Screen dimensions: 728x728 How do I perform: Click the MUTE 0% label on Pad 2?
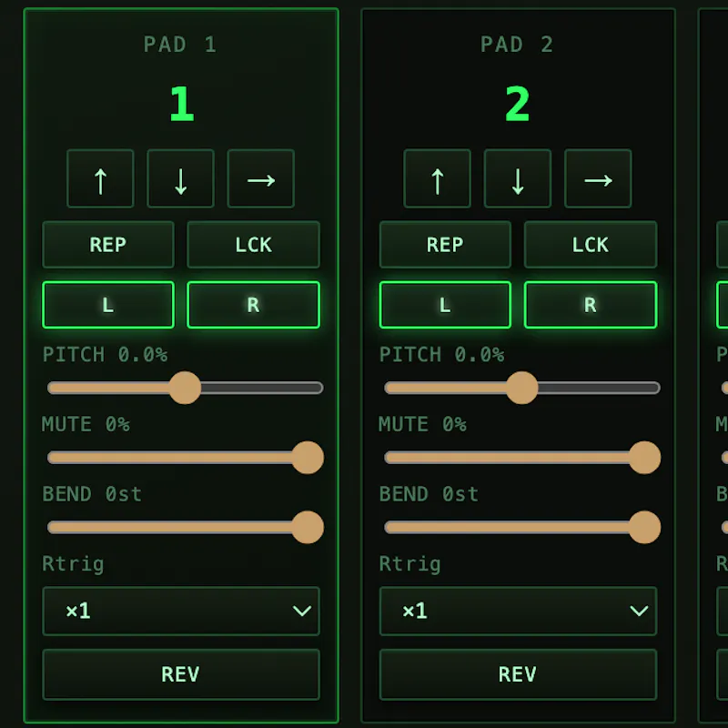click(x=422, y=424)
